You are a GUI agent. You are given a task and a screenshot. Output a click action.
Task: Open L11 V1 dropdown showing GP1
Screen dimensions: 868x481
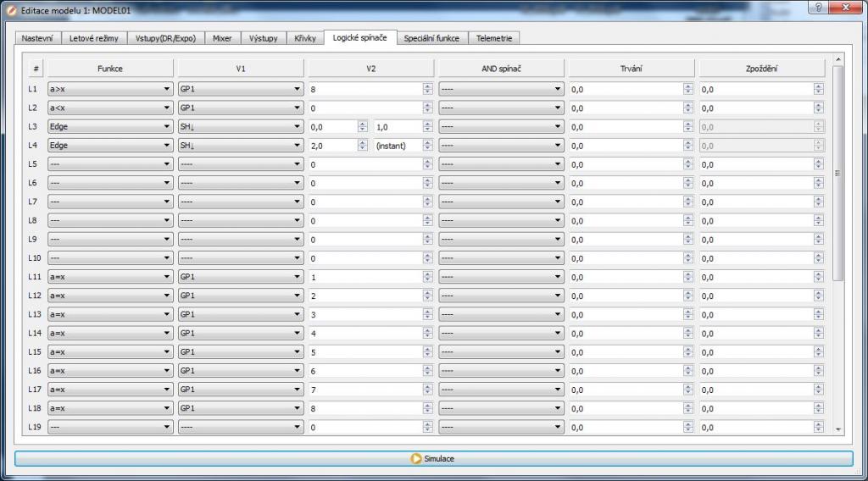241,277
